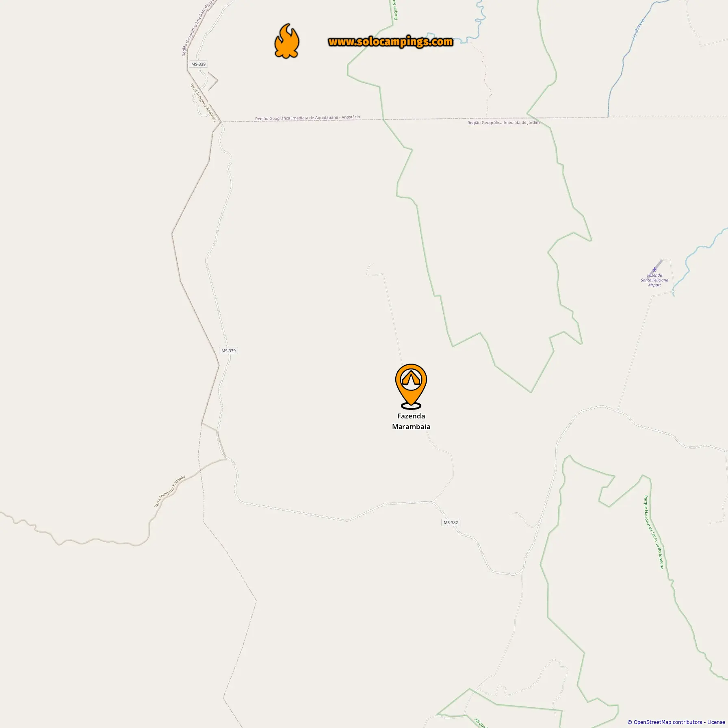728x728 pixels.
Task: Click the Fazenda Marambaia label
Action: pos(411,421)
